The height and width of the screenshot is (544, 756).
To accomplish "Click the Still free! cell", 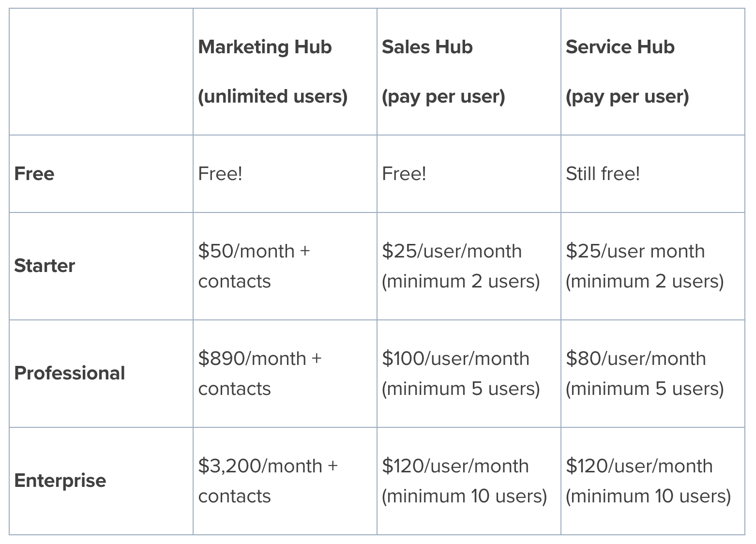I will tap(653, 174).
